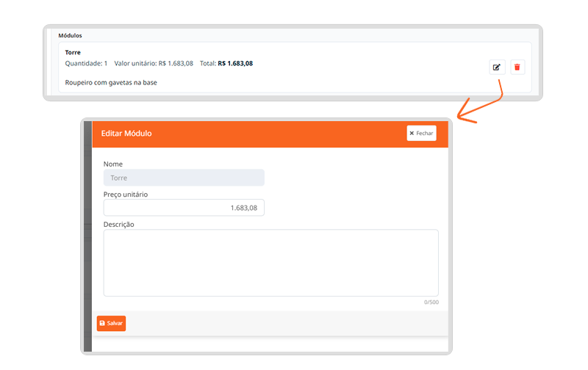The image size is (588, 370).
Task: Click the 'Roupeiro com gavetas na base' description
Action: [111, 82]
